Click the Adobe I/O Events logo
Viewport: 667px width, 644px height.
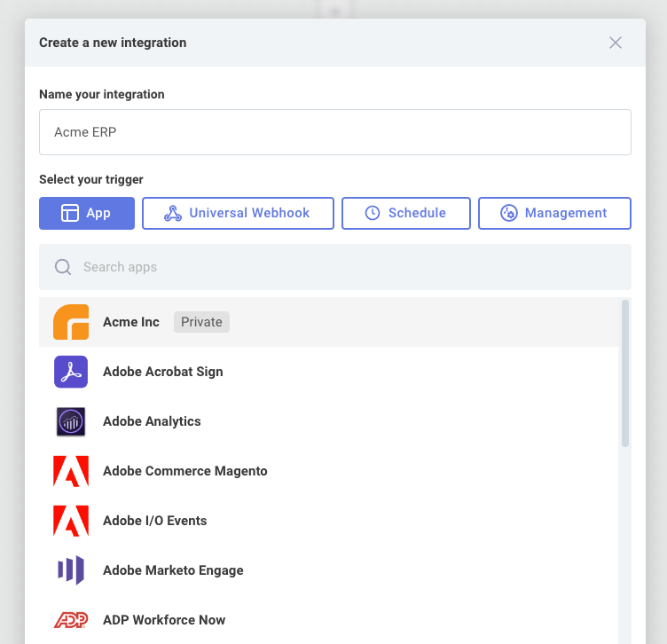point(71,521)
